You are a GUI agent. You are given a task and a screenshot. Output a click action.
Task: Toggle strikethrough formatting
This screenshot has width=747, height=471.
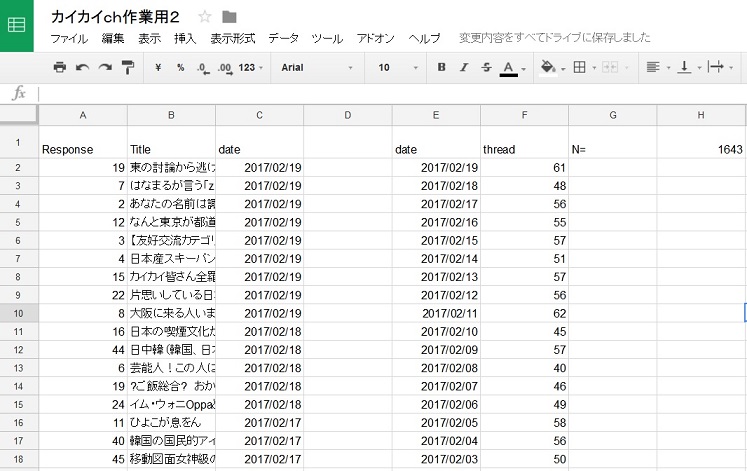[486, 67]
